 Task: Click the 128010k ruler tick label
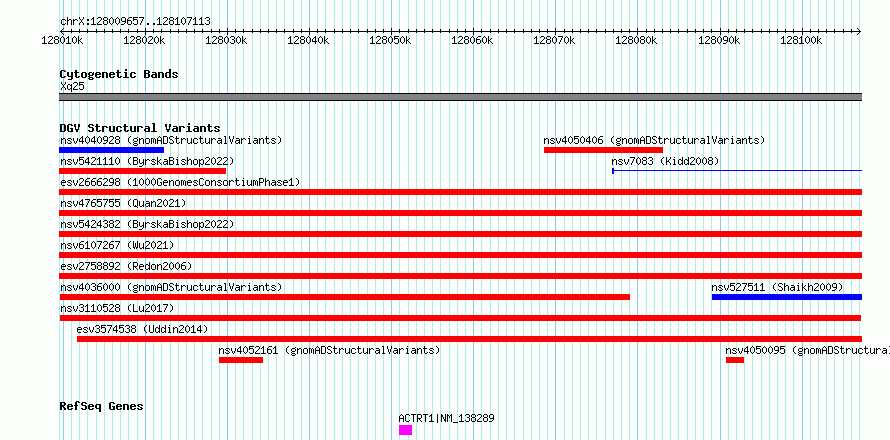[x=63, y=40]
